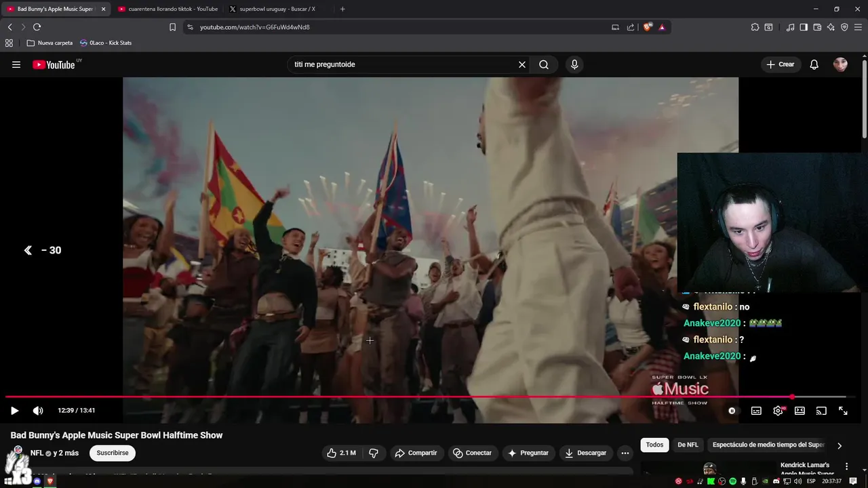Mute the video volume
Image resolution: width=868 pixels, height=488 pixels.
[x=38, y=411]
